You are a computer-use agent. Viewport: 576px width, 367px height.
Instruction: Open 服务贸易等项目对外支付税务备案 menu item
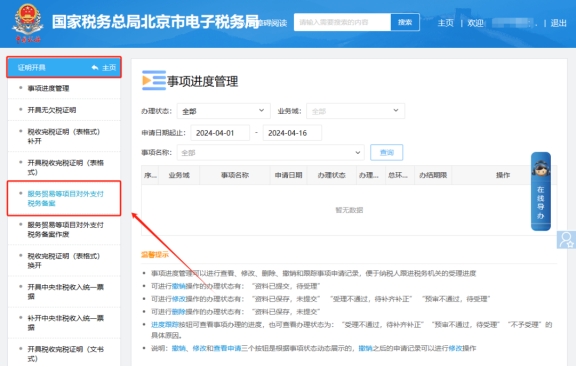pyautogui.click(x=66, y=198)
